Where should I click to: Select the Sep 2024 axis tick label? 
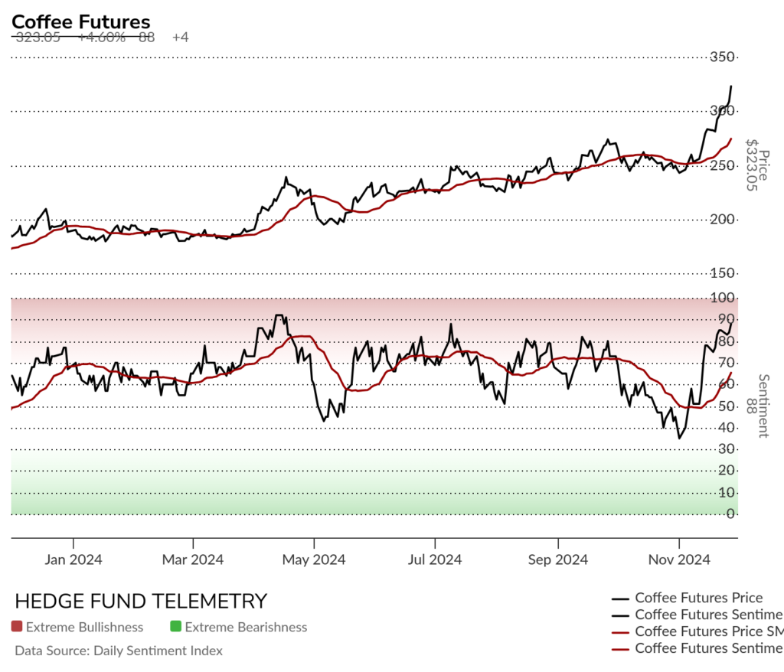click(558, 559)
